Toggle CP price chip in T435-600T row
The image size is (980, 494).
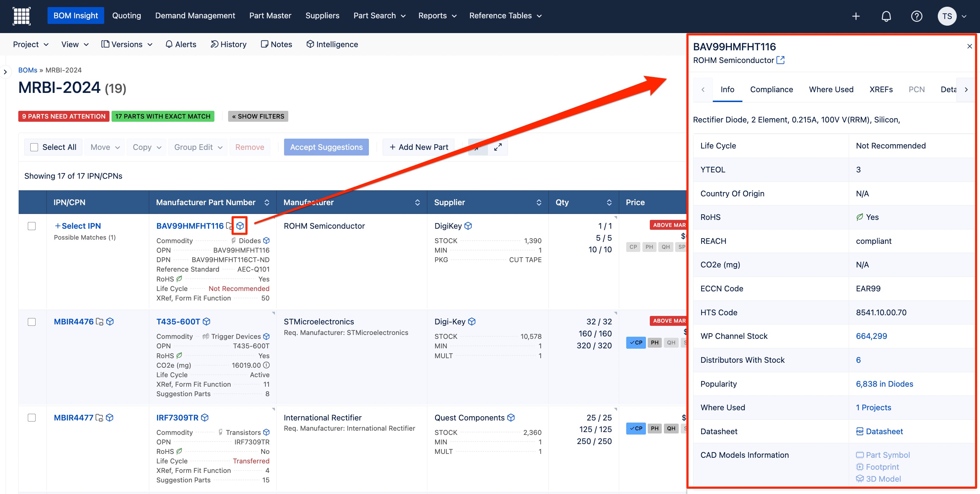click(x=636, y=343)
